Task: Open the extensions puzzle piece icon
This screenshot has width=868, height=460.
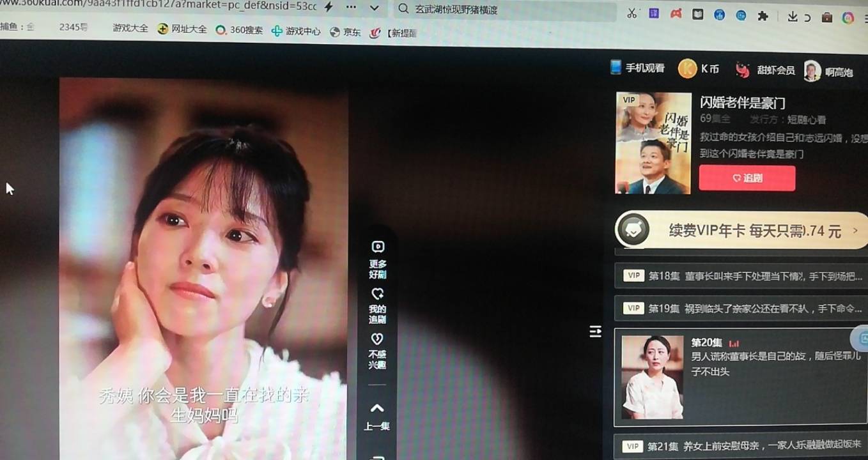Action: [763, 16]
